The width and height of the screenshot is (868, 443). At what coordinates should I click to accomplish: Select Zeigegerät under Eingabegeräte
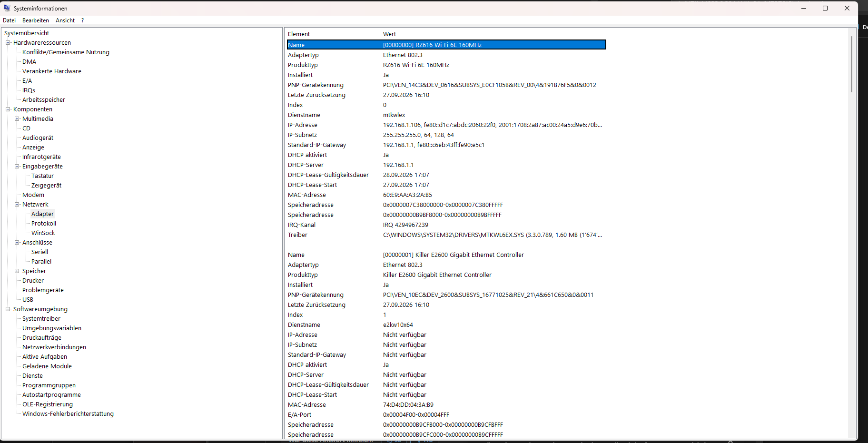(x=46, y=186)
